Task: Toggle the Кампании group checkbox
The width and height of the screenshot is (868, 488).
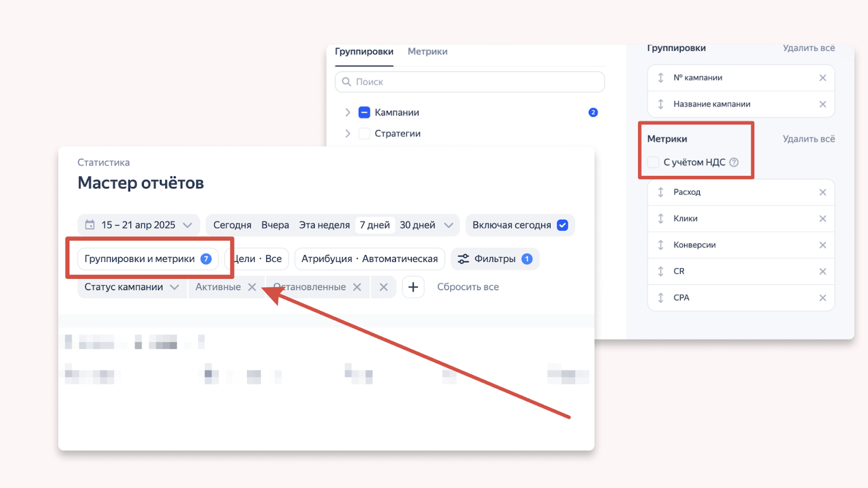Action: (365, 112)
